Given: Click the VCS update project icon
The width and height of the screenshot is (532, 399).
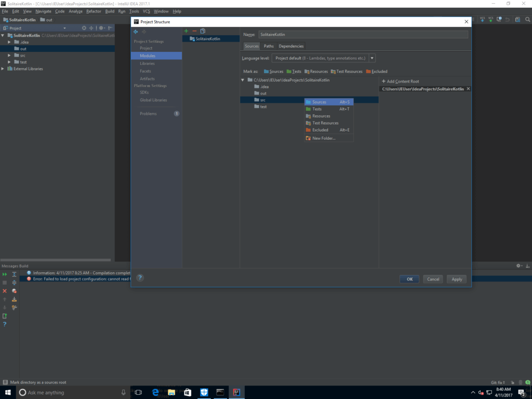Looking at the screenshot, I should click(482, 20).
